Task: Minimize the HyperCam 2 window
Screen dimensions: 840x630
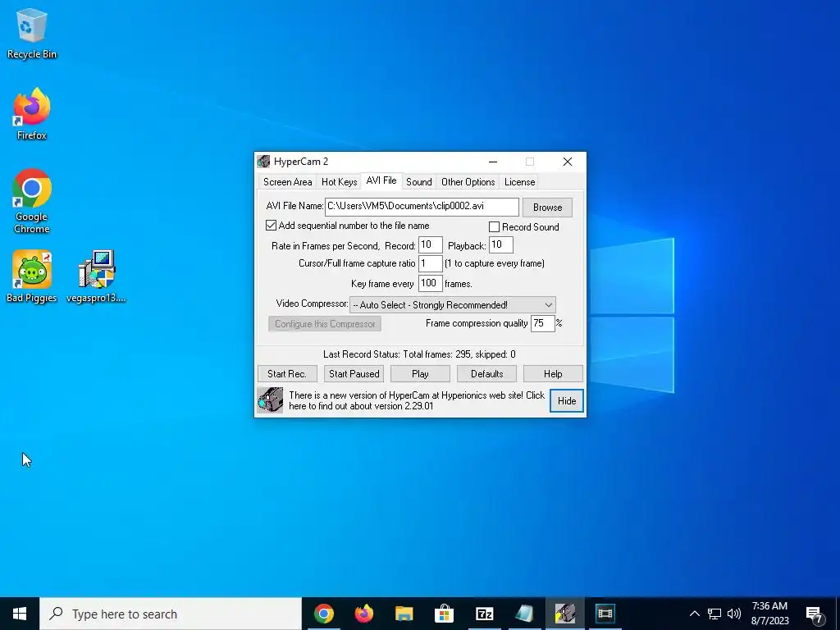Action: click(493, 162)
